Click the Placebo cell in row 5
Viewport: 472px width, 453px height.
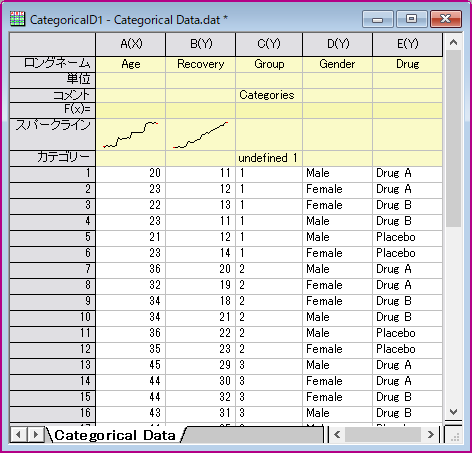tap(408, 238)
